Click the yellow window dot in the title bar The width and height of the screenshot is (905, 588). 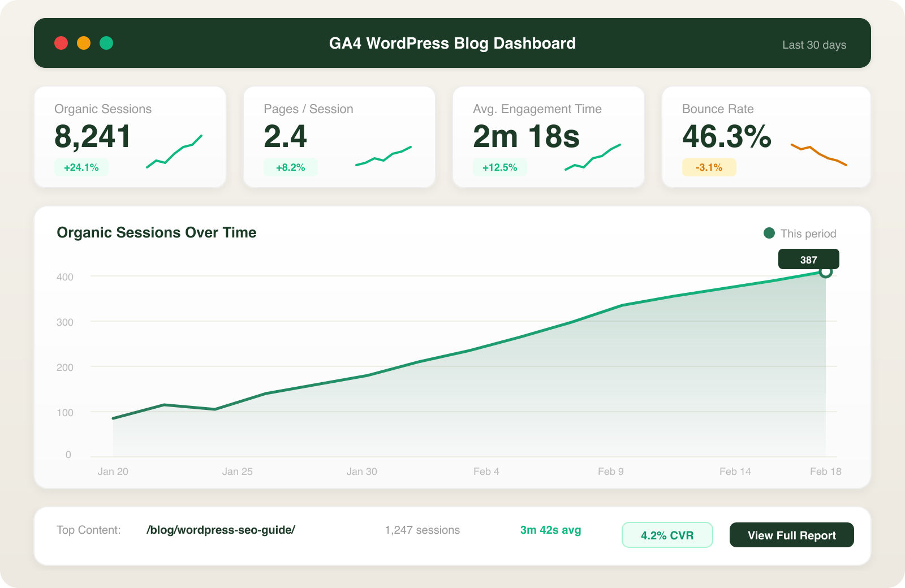tap(84, 43)
